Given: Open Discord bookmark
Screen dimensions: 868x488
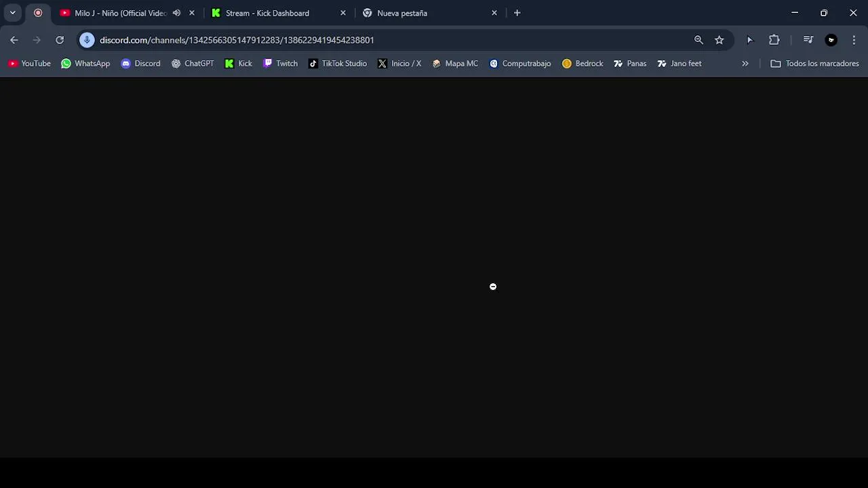Looking at the screenshot, I should pos(140,64).
